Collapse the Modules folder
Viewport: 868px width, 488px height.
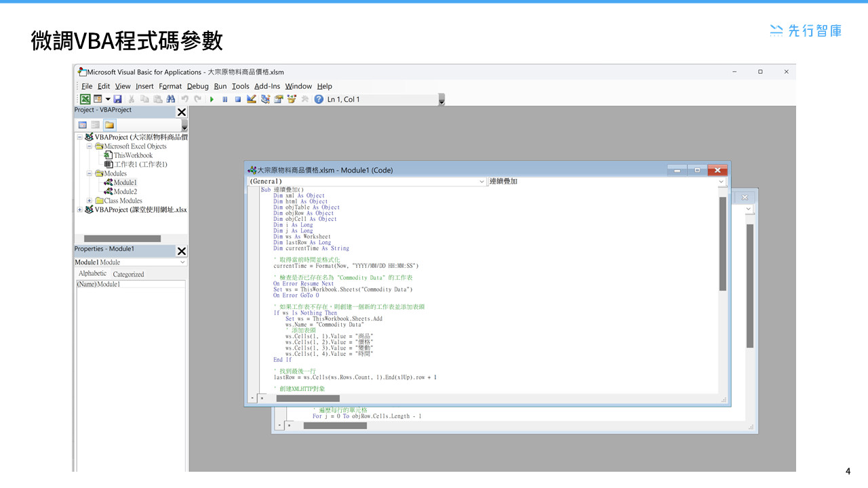click(x=89, y=173)
